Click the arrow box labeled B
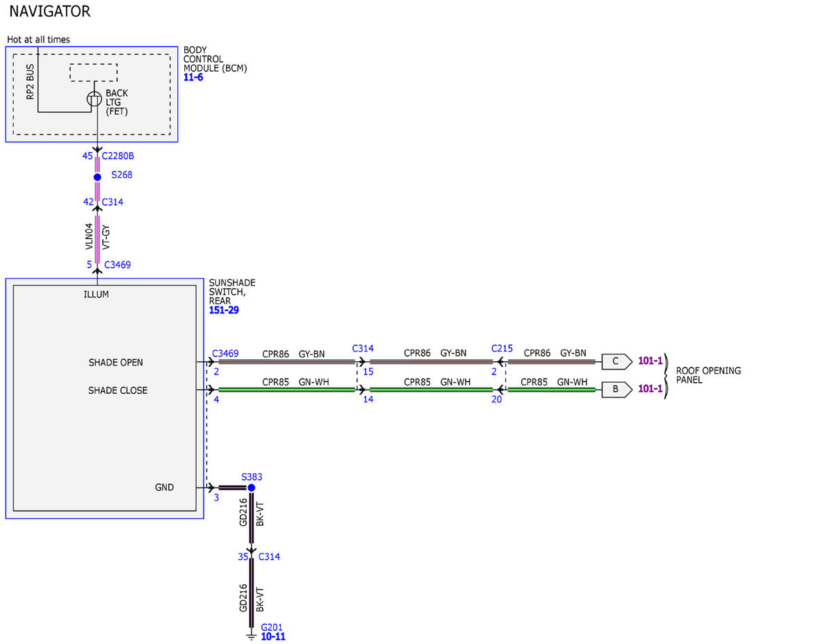 point(616,389)
